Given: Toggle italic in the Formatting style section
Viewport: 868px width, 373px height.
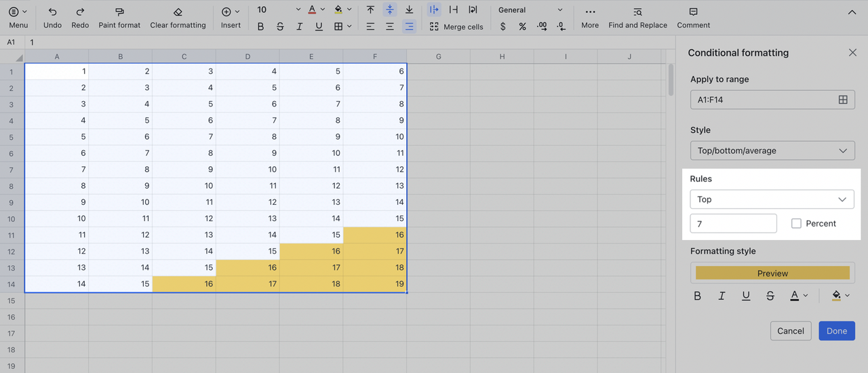Looking at the screenshot, I should pos(722,296).
